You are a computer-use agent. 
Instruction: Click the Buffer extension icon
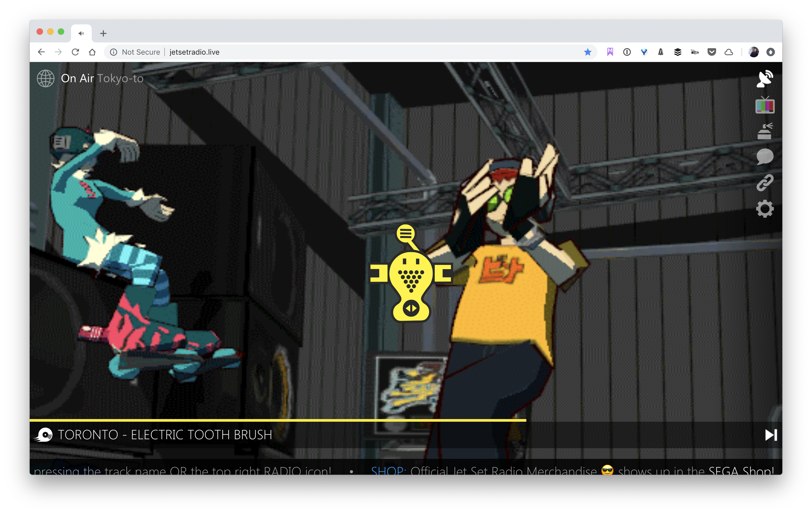click(677, 52)
